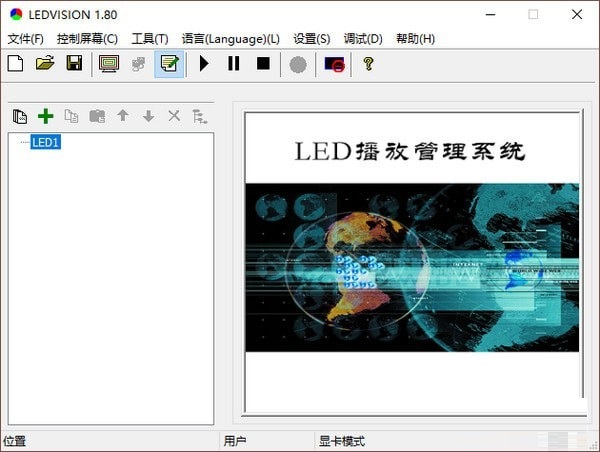Viewport: 600px width, 452px height.
Task: Click the grey circle record icon
Action: point(298,64)
